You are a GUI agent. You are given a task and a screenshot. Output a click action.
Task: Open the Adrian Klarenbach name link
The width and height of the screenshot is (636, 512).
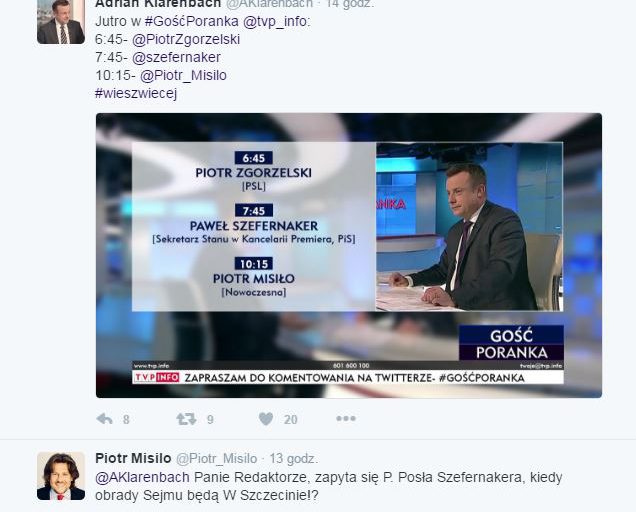[158, 4]
